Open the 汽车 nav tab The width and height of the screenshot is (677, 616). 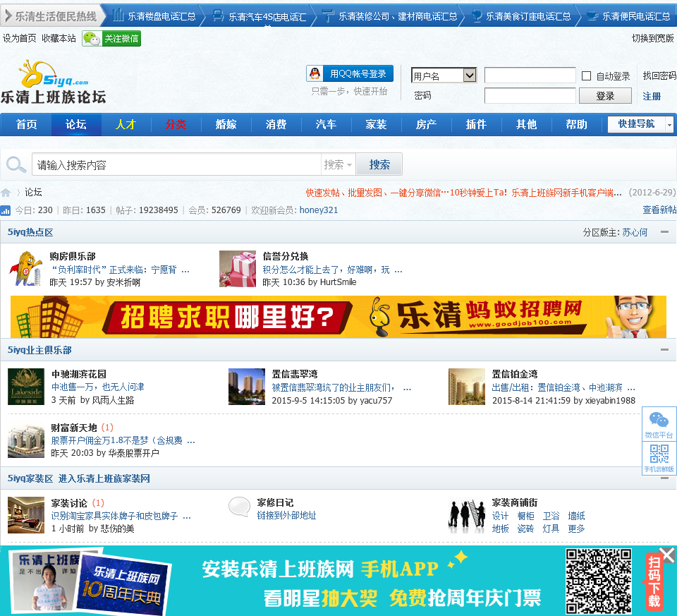326,124
